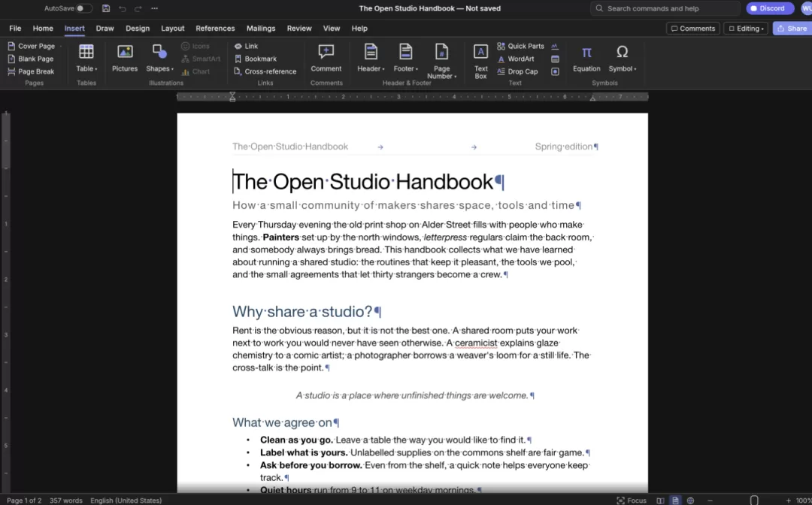This screenshot has height=505, width=812.
Task: Open the Quick Parts gallery
Action: tap(520, 46)
